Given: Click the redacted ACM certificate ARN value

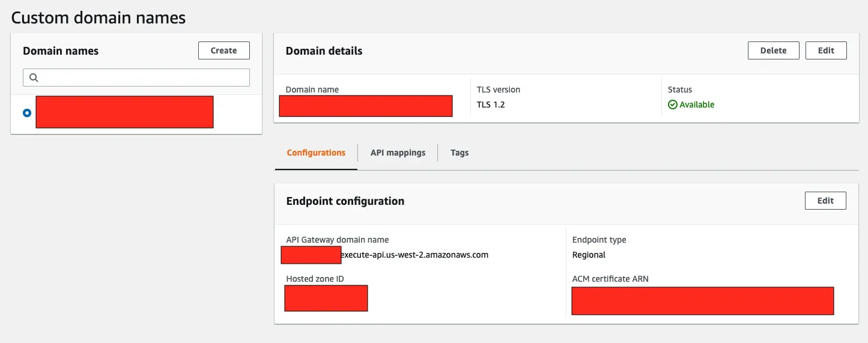Looking at the screenshot, I should (x=702, y=301).
